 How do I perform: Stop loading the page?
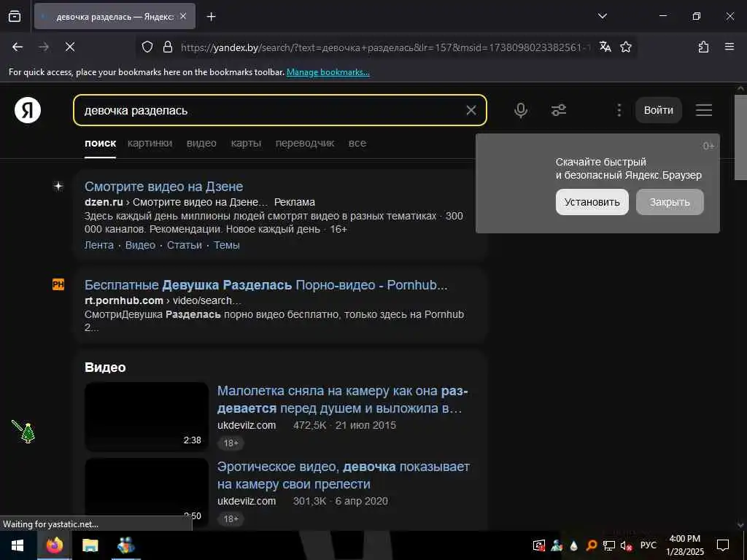pyautogui.click(x=69, y=47)
